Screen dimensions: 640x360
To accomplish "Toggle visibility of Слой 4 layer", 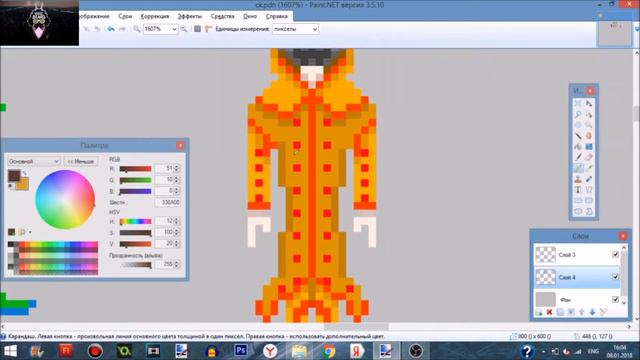I will (x=616, y=277).
